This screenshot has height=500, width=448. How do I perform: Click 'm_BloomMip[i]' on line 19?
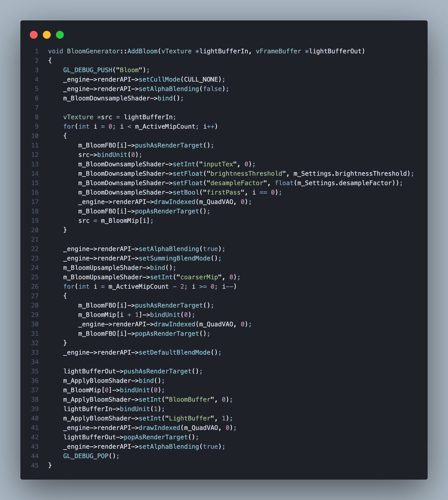click(x=125, y=221)
